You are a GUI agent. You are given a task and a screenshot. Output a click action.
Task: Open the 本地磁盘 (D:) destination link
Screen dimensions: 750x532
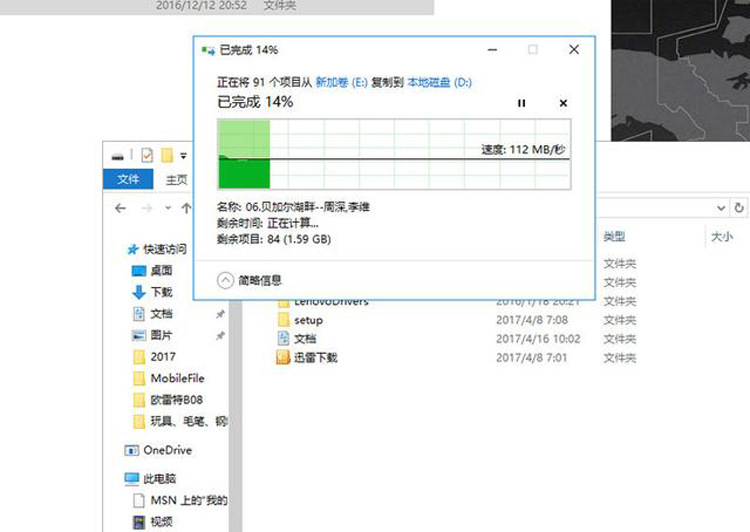point(439,80)
